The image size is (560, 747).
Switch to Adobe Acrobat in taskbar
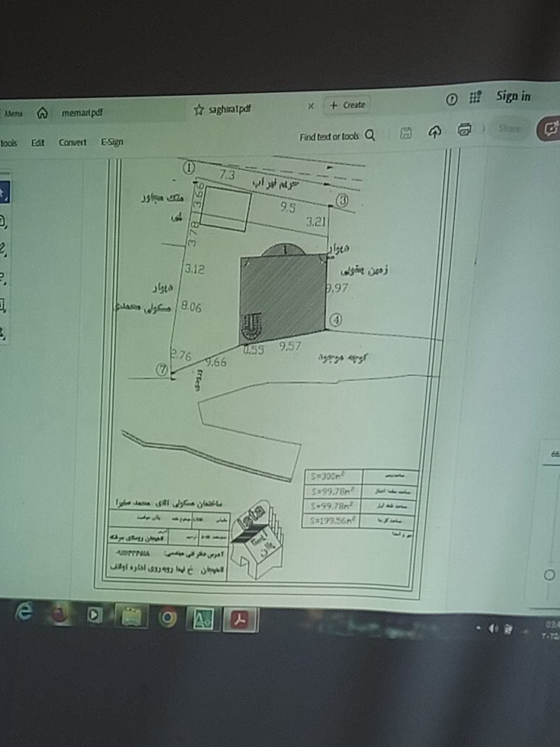pyautogui.click(x=240, y=620)
